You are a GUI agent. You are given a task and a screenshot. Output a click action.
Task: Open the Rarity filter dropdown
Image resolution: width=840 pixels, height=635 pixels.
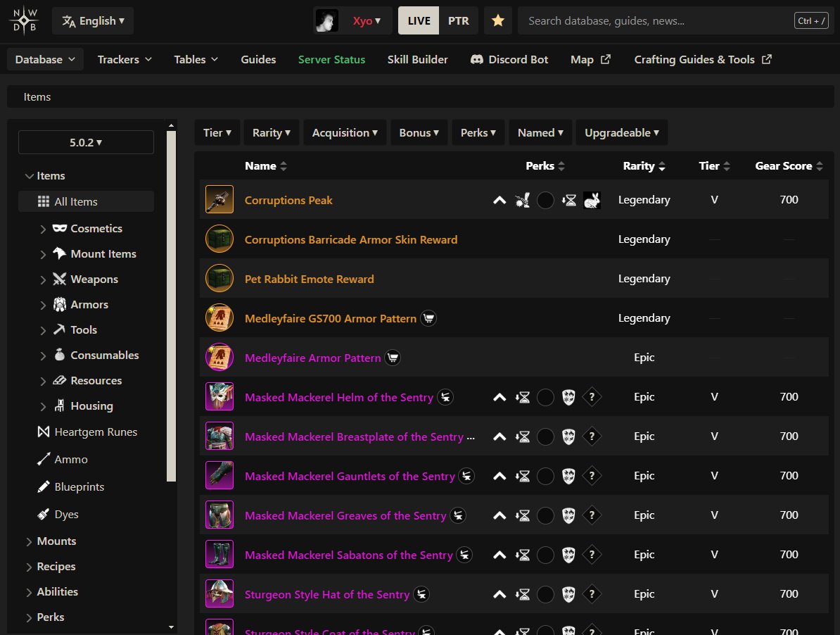pyautogui.click(x=271, y=132)
